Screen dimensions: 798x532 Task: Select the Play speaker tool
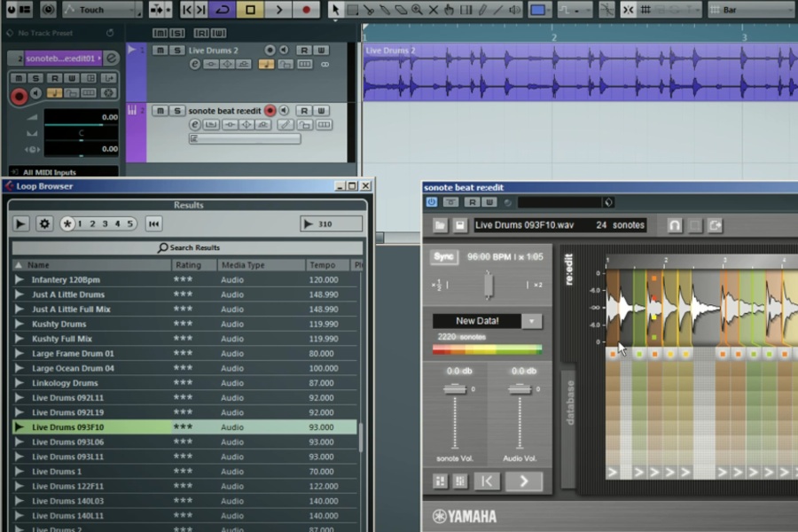(514, 10)
